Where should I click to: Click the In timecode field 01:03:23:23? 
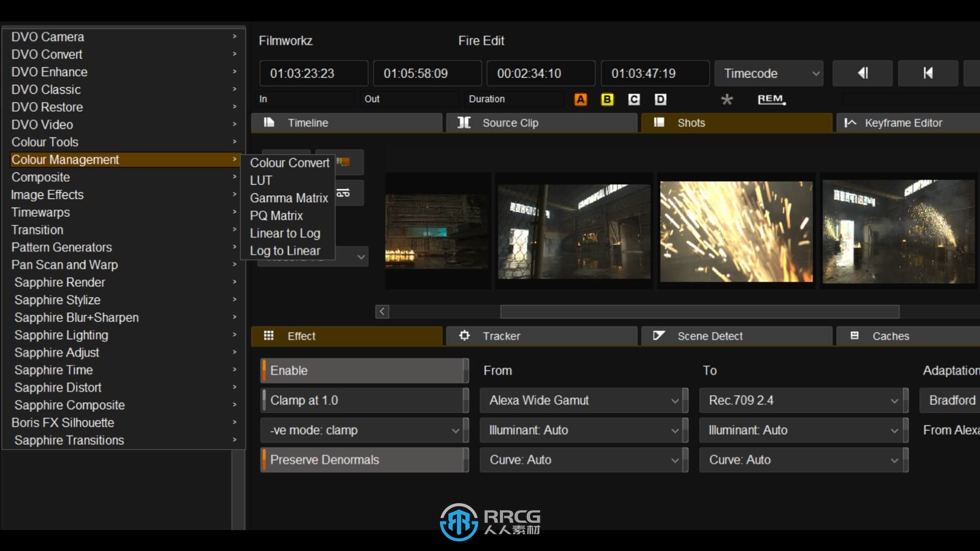313,73
